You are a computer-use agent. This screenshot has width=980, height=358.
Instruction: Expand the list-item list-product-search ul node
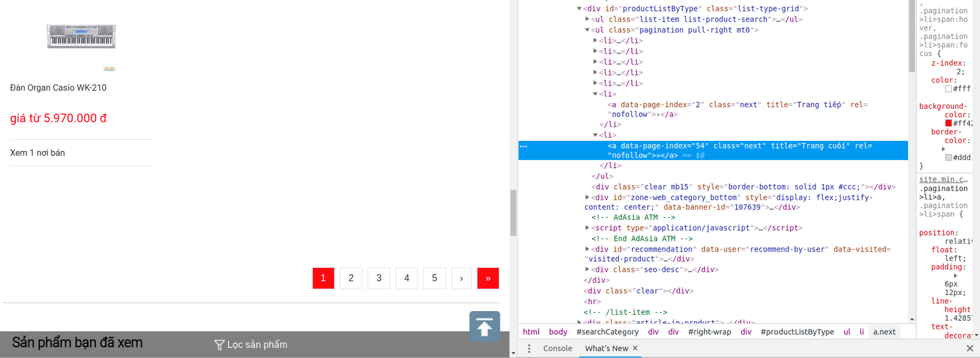pyautogui.click(x=587, y=19)
